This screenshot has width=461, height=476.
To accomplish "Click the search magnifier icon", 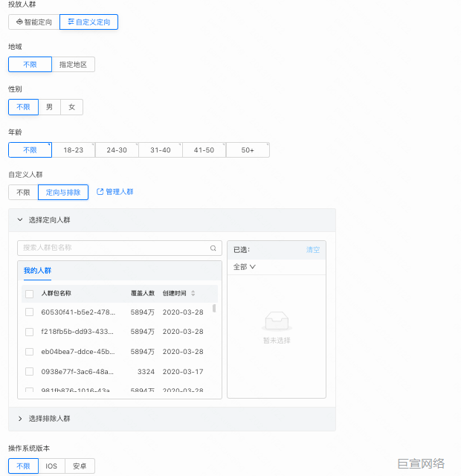I will point(213,248).
